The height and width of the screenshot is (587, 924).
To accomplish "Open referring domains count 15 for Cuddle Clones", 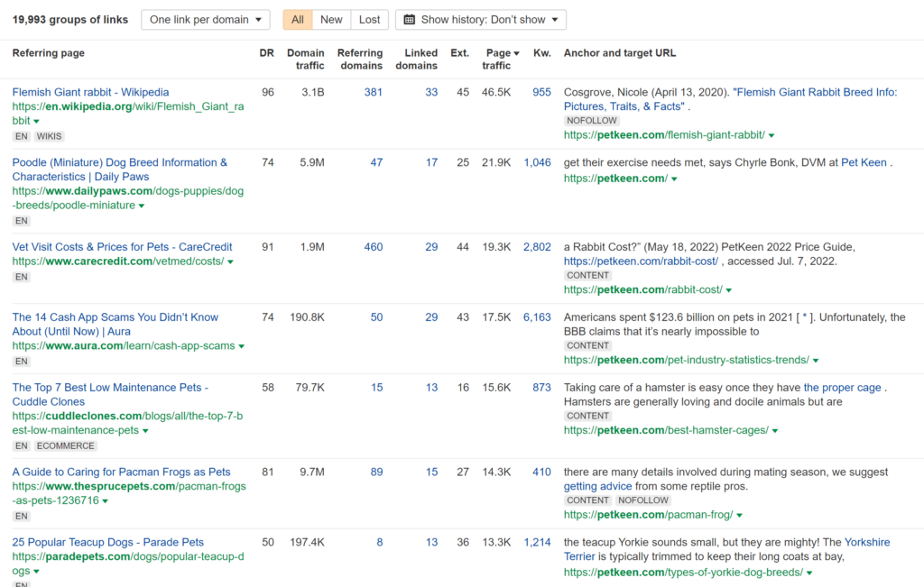I will [376, 388].
